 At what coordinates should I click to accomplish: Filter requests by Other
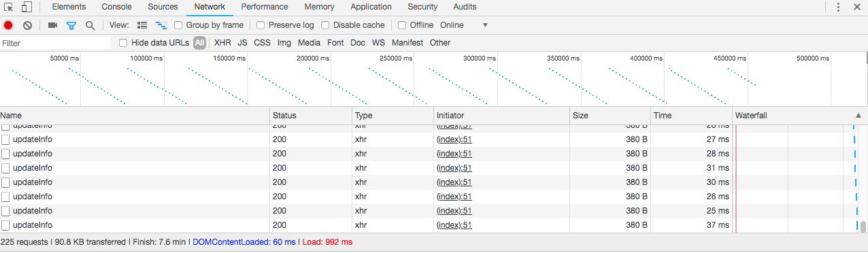tap(440, 43)
